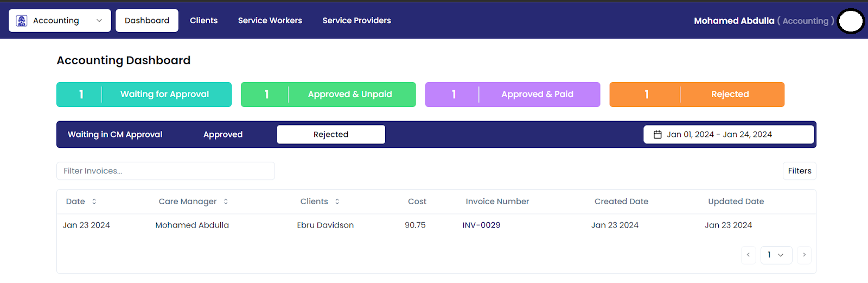Open the Clients menu item
Viewport: 868px width, 283px height.
pyautogui.click(x=203, y=21)
